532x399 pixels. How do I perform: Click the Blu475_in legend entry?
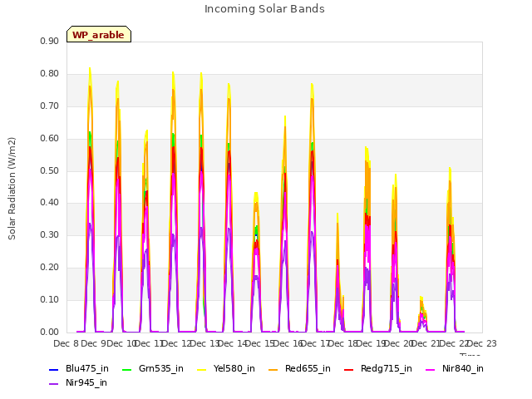[x=79, y=369]
